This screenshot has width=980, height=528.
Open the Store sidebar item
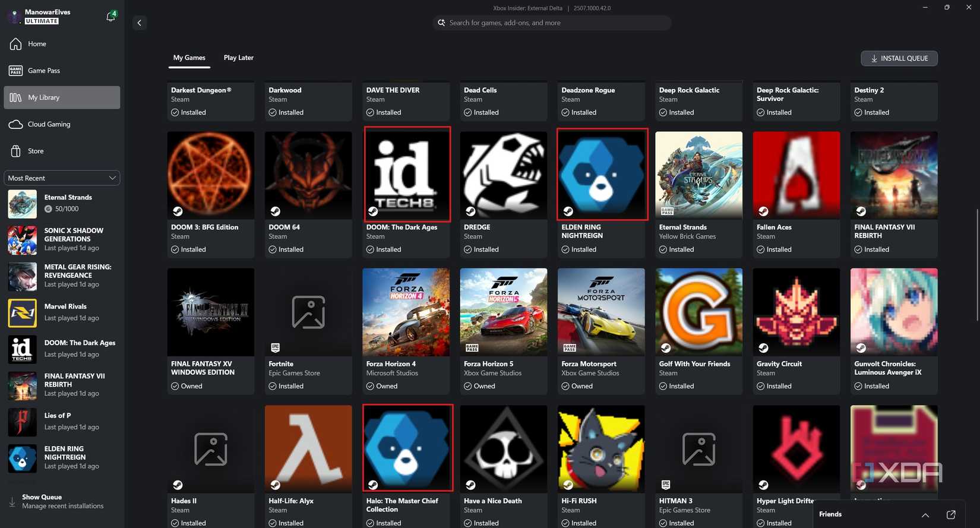(x=62, y=151)
